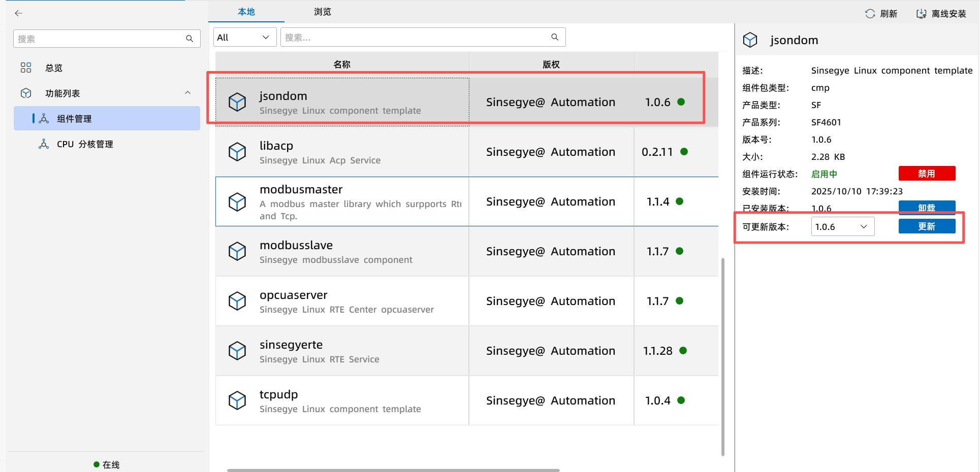
Task: Open the updatable version 1.0.6 dropdown
Action: tap(842, 226)
